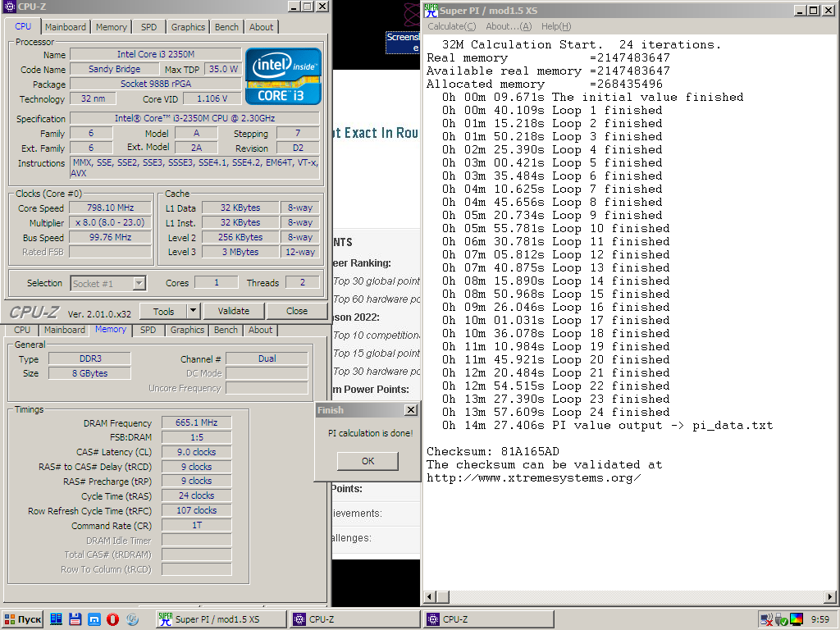Select CPU tab in upper CPU-Z window

click(23, 26)
